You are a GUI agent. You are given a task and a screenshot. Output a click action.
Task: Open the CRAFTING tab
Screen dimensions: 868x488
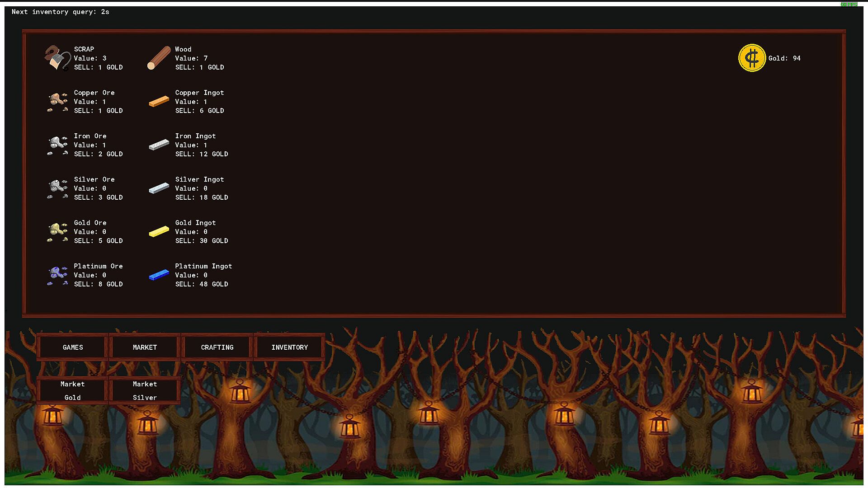tap(217, 347)
